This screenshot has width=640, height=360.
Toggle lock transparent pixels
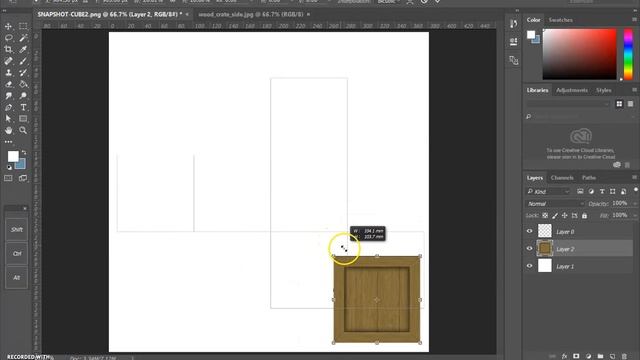coord(545,216)
